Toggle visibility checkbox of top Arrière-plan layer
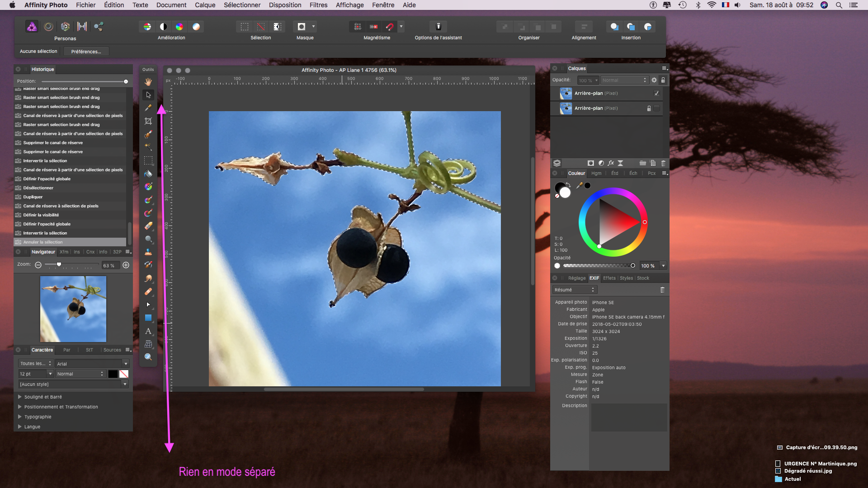 coord(656,93)
